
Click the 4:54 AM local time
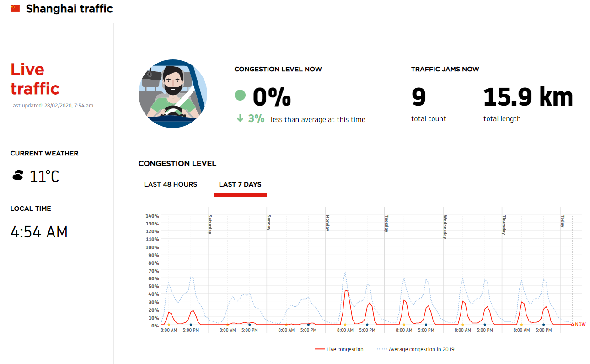39,232
